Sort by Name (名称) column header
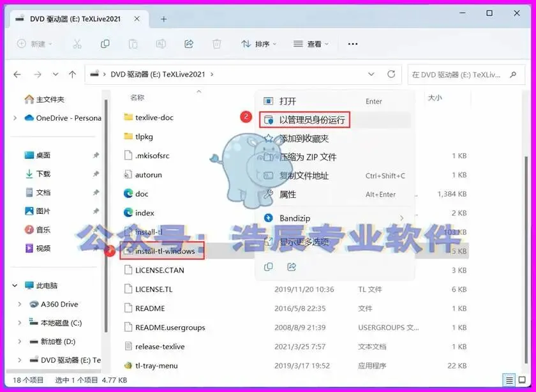536x392 pixels. point(137,98)
